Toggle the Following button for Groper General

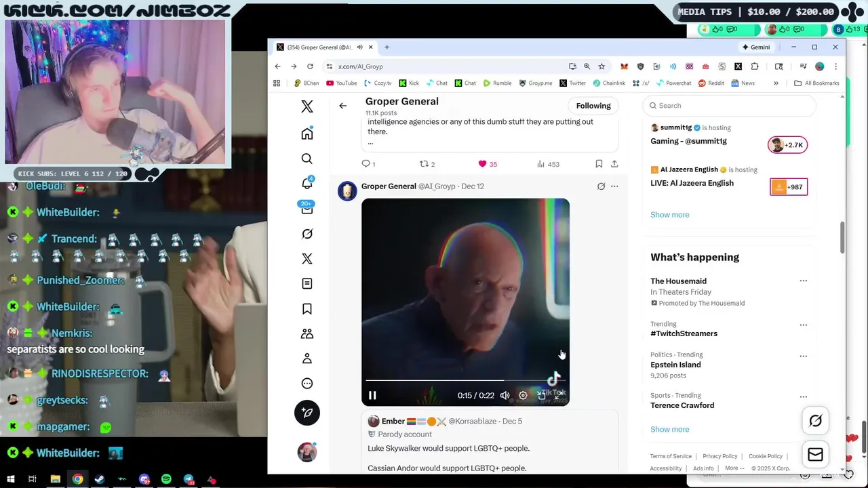(593, 106)
